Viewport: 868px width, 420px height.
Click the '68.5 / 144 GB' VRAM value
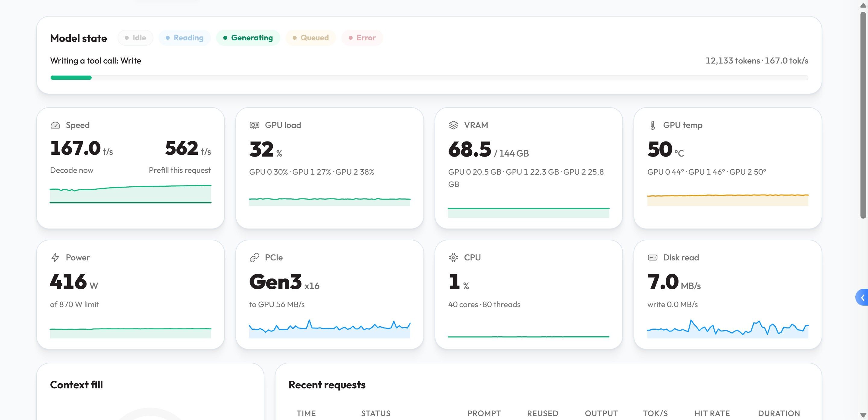click(x=489, y=149)
